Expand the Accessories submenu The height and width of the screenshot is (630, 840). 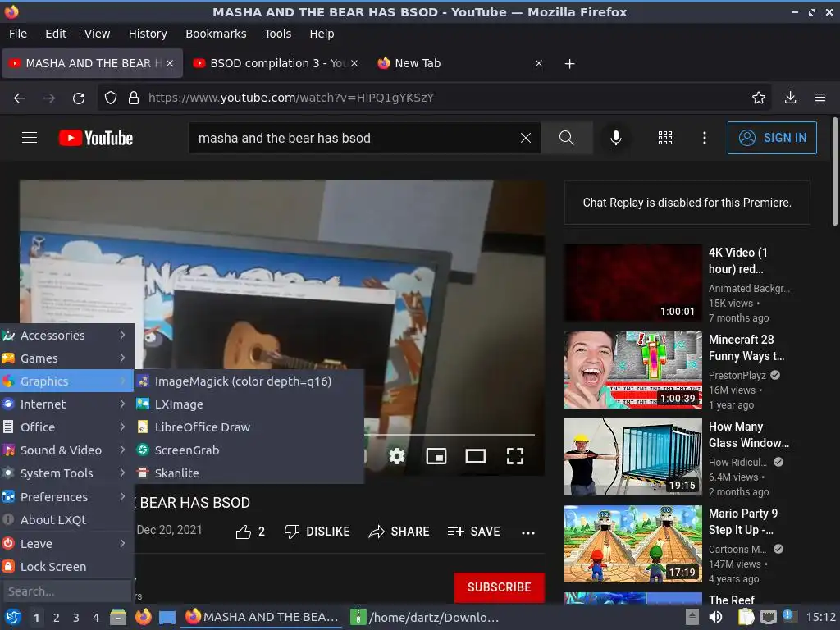pos(67,336)
